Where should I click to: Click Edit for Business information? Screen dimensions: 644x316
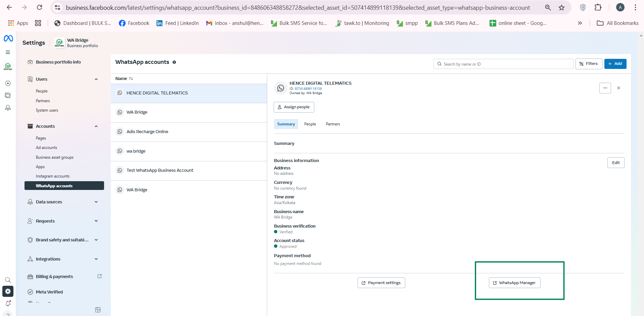click(616, 163)
